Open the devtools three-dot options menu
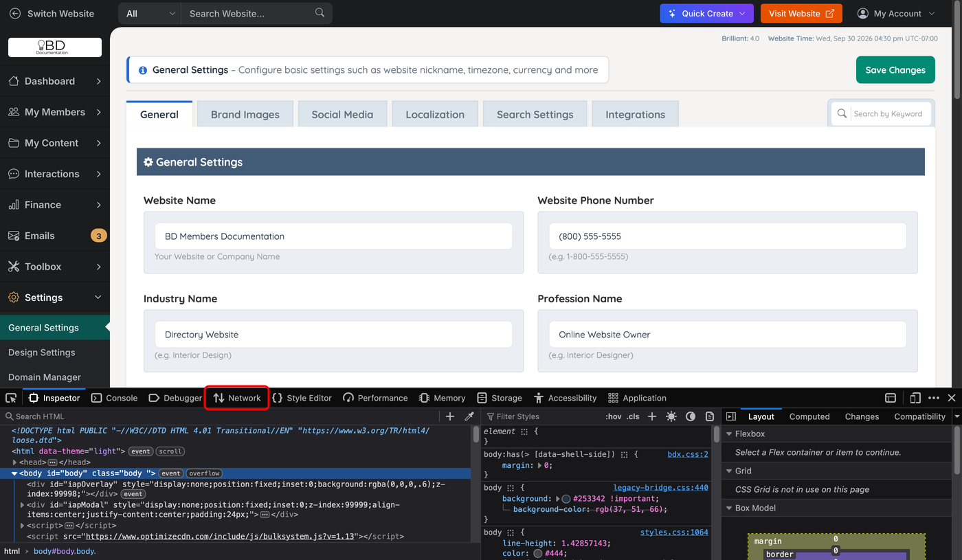The width and height of the screenshot is (962, 560). tap(934, 398)
